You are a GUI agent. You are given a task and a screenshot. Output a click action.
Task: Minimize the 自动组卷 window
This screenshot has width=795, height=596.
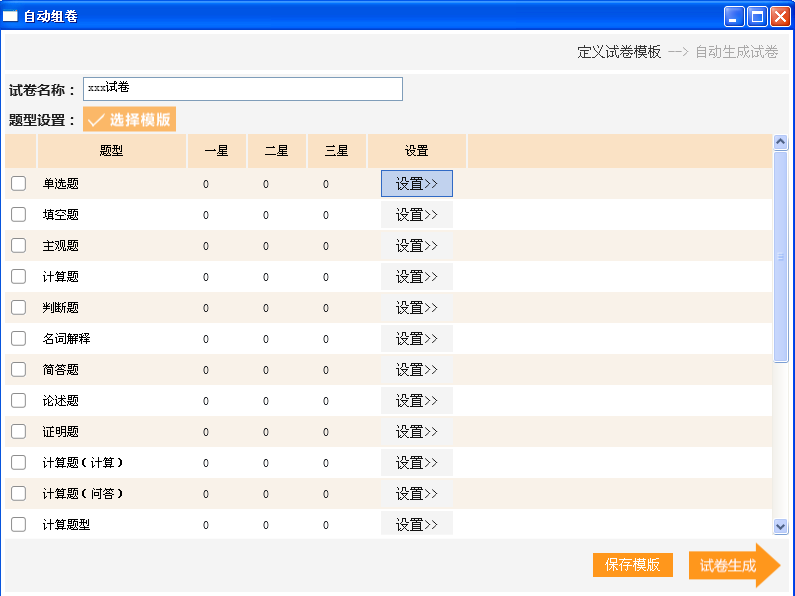click(x=734, y=17)
